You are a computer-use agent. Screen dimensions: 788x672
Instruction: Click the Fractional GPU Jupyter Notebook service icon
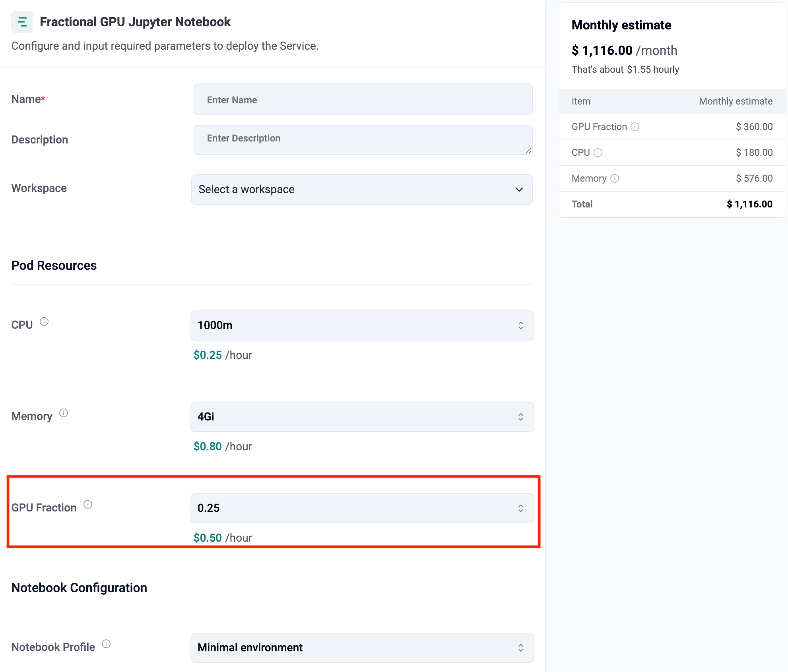(x=22, y=22)
